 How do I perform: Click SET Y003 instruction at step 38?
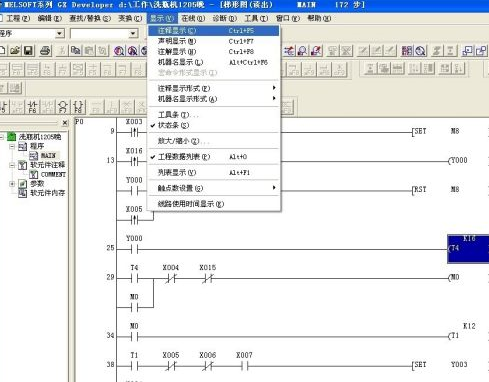coord(439,365)
